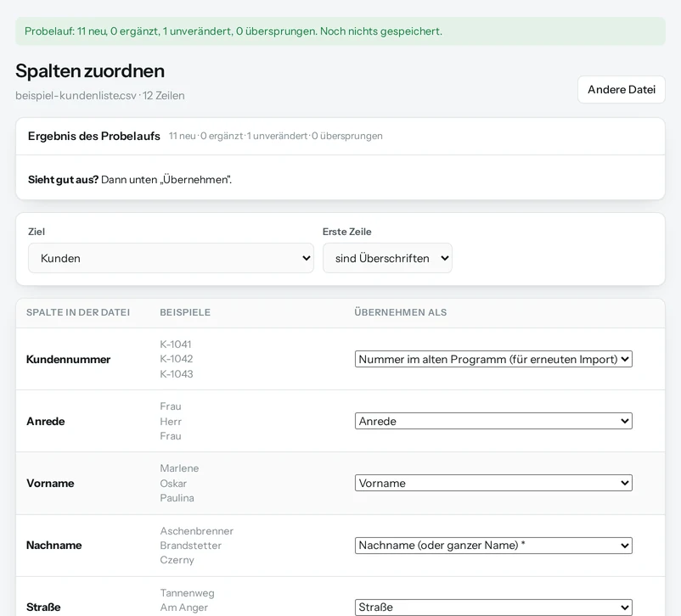The image size is (681, 616).
Task: Click the Andere Datei button
Action: [x=621, y=89]
